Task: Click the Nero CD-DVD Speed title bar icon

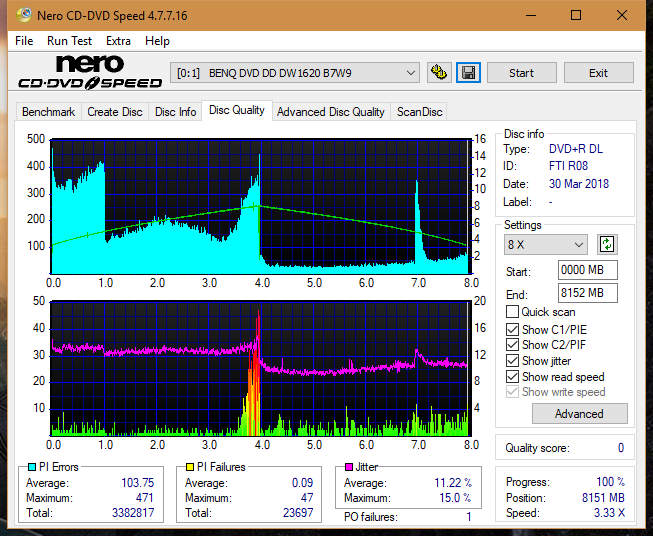Action: tap(24, 15)
